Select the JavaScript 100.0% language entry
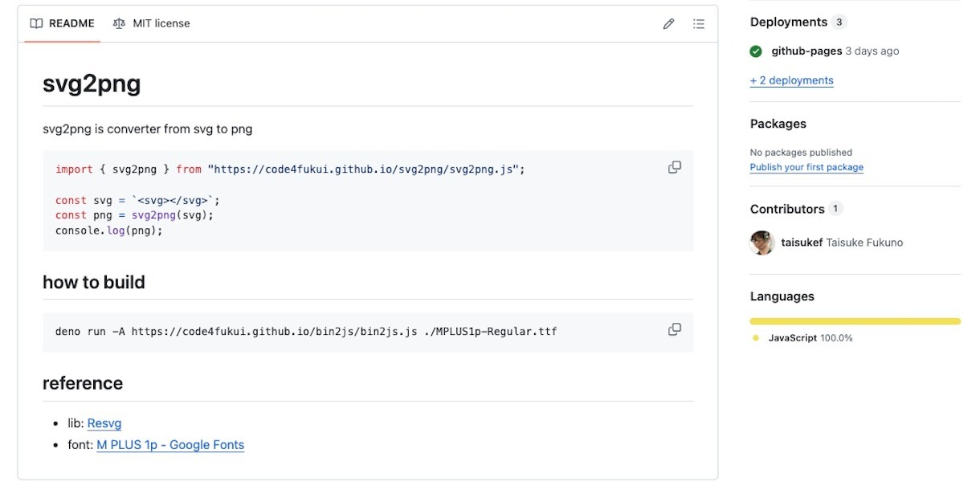The image size is (980, 490). [x=810, y=338]
